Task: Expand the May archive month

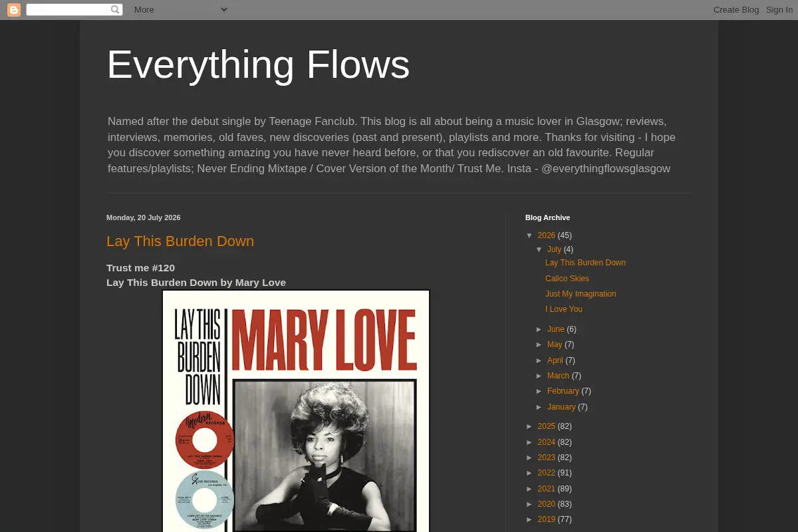Action: pos(539,344)
